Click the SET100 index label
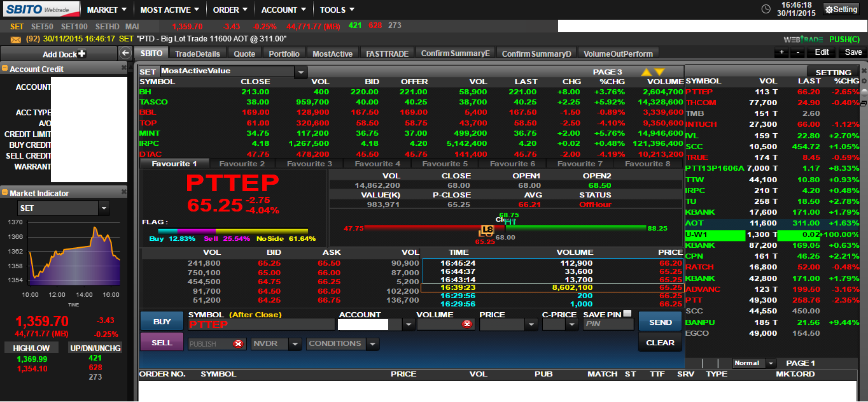This screenshot has width=868, height=402. pos(74,26)
